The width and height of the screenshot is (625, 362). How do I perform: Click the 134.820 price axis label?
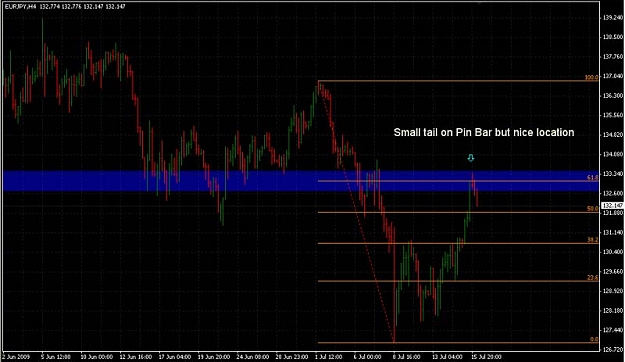pos(613,135)
